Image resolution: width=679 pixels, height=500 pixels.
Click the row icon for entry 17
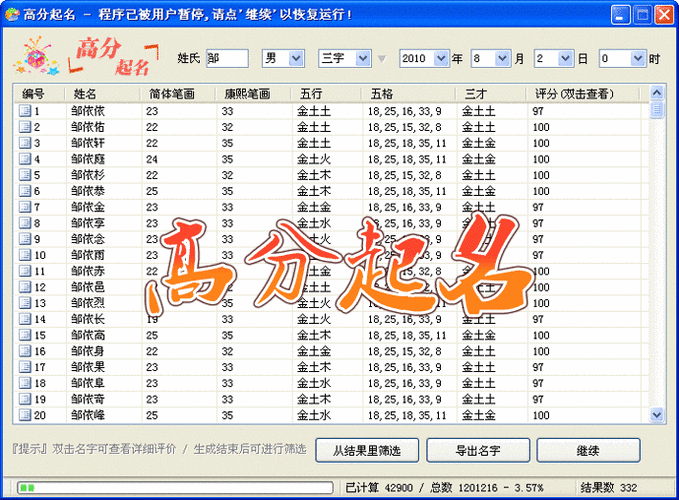[x=25, y=367]
